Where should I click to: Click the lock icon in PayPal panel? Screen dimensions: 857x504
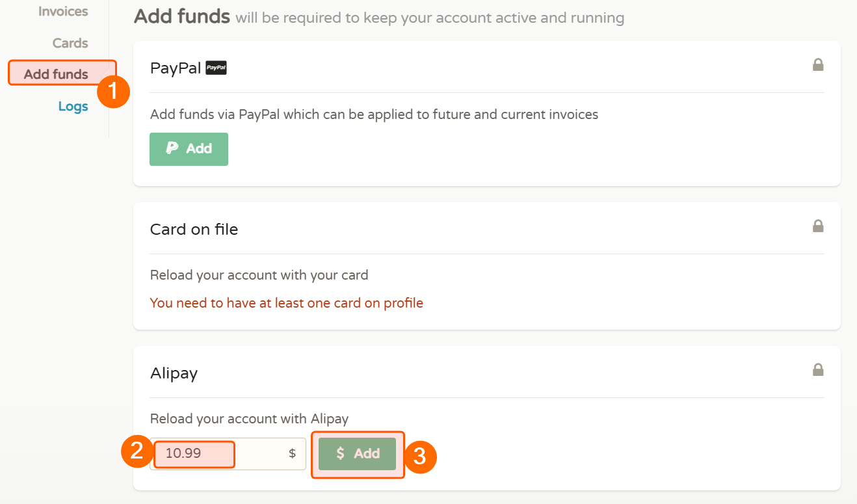[818, 65]
